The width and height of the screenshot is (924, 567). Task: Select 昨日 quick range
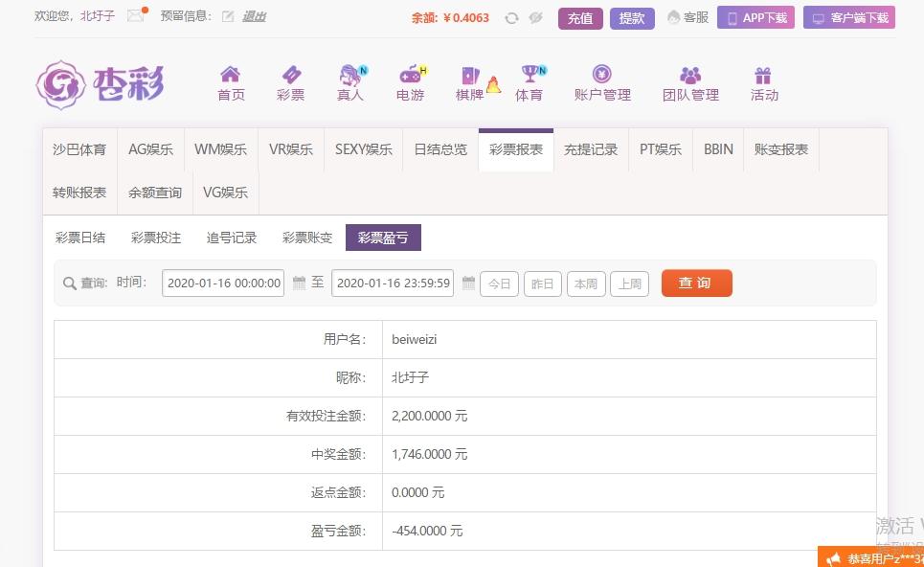coord(543,283)
